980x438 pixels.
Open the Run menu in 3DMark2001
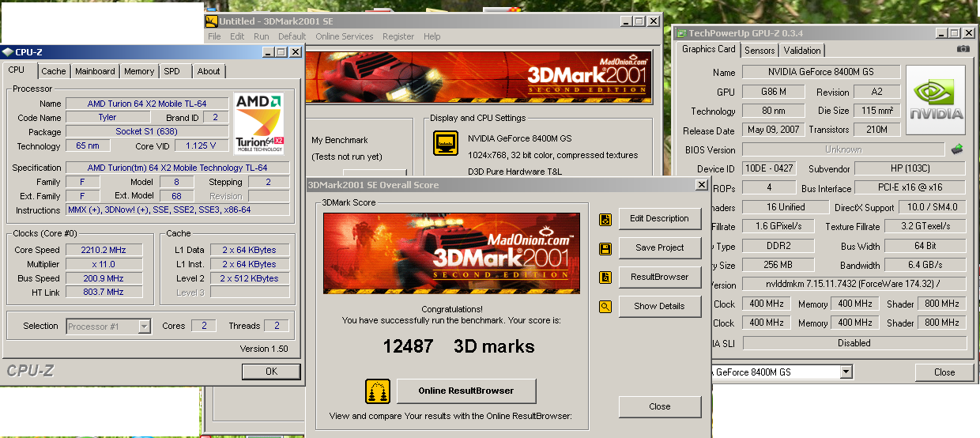point(262,36)
